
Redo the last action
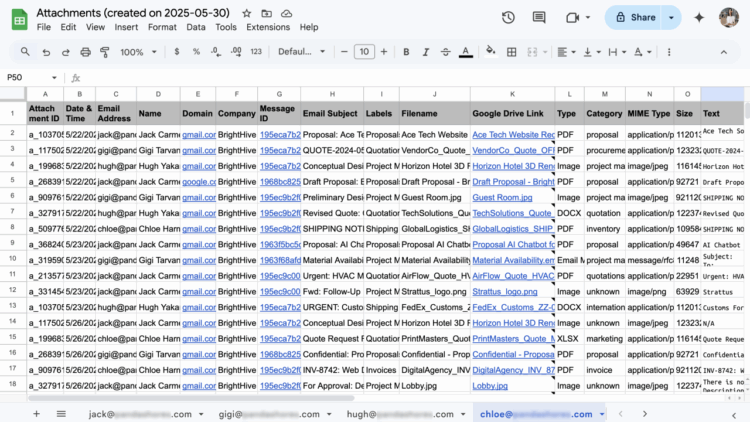pos(66,52)
